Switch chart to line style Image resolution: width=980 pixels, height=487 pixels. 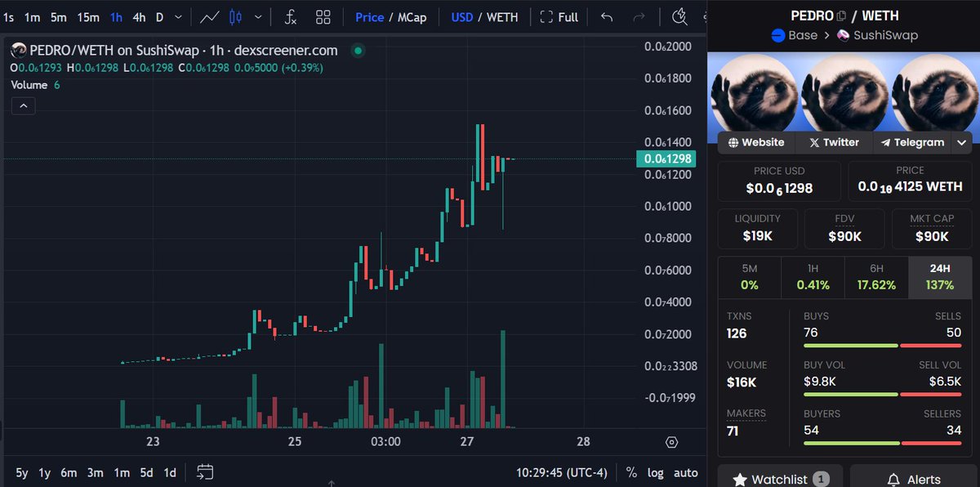click(x=210, y=16)
